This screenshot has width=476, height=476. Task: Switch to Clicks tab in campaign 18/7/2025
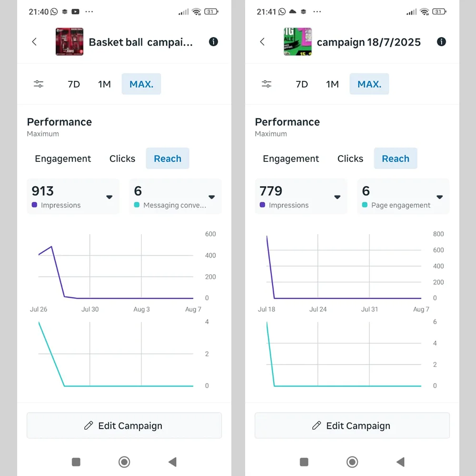(350, 159)
